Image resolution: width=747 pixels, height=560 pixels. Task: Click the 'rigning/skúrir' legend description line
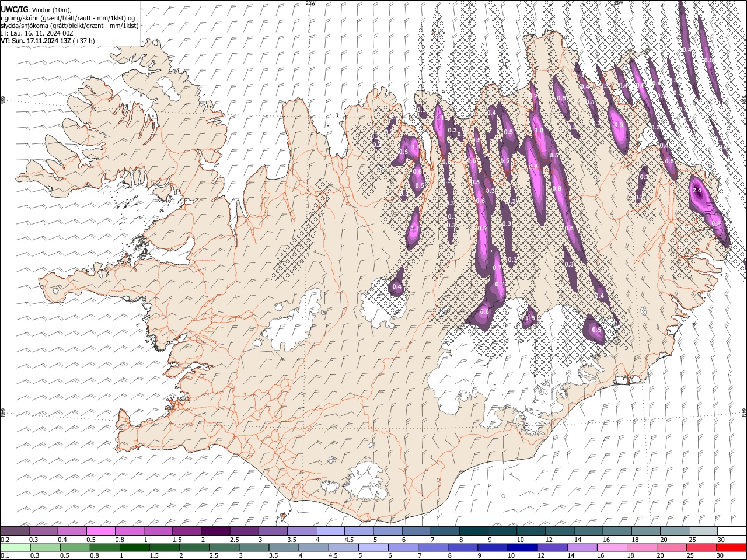[68, 17]
